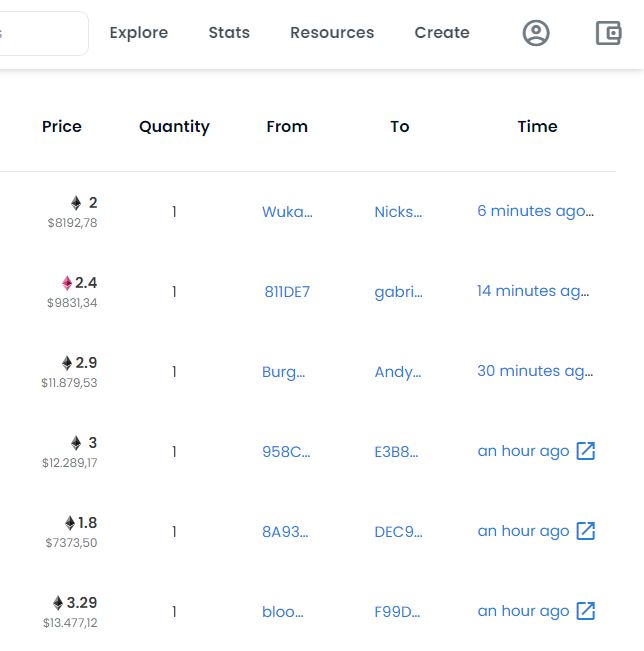644x651 pixels.
Task: Open 'an hour ago' link in 8A93… row
Action: click(524, 531)
